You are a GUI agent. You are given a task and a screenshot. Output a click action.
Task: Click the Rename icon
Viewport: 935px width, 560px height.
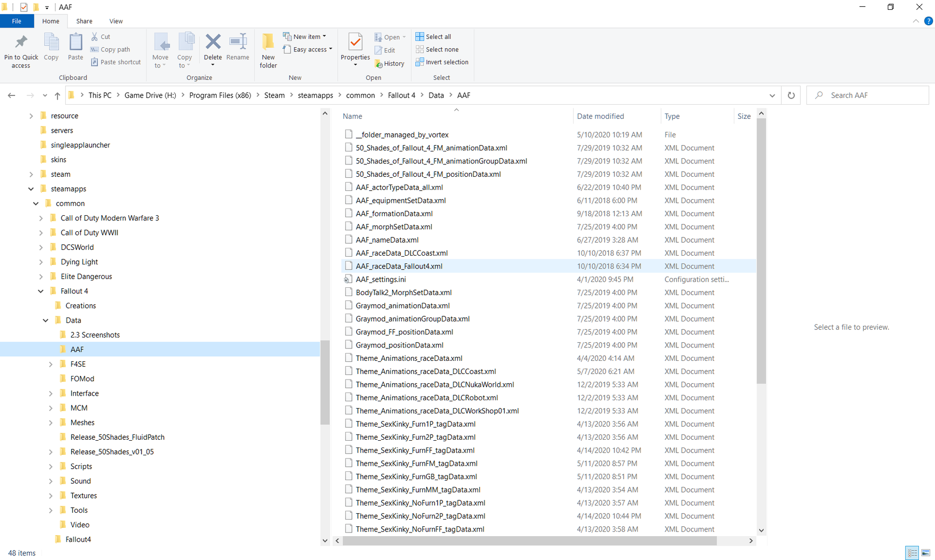tap(238, 41)
